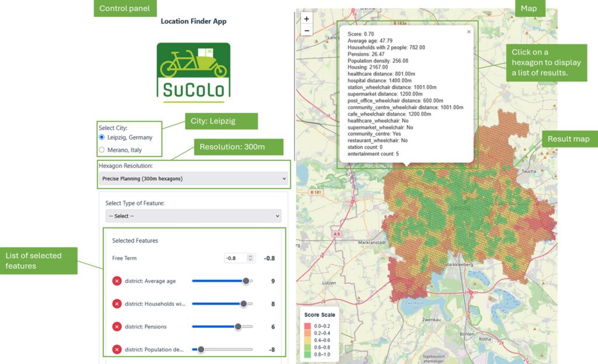Zoom in on the map
This screenshot has width=598, height=364.
[x=306, y=19]
